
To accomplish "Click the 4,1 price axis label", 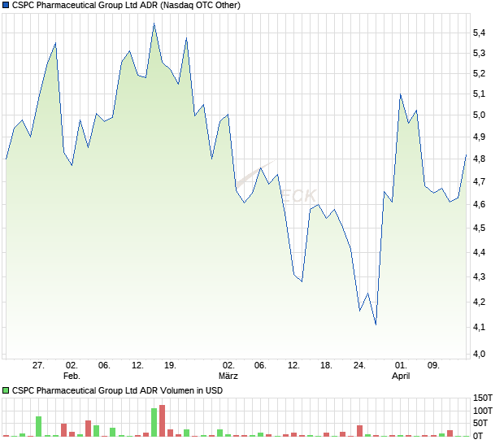I will click(479, 327).
